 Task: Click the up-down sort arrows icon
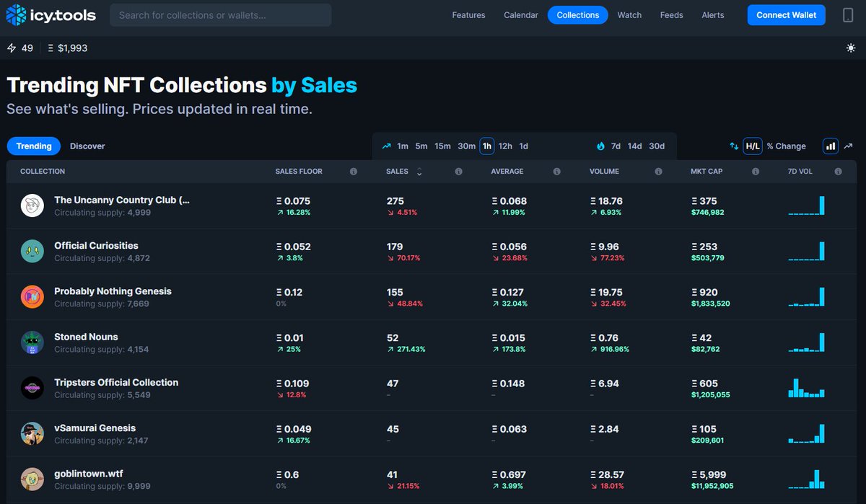[732, 146]
